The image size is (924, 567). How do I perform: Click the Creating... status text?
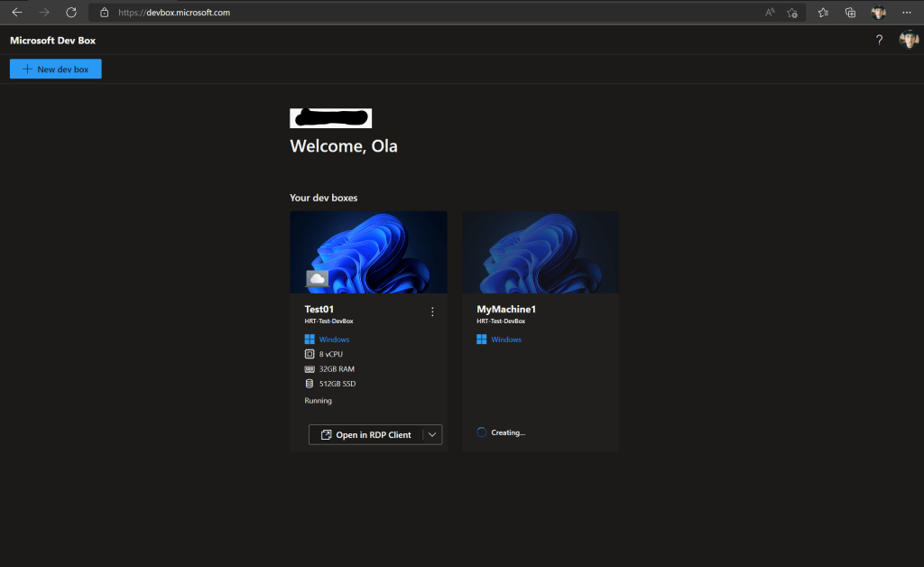click(x=508, y=432)
